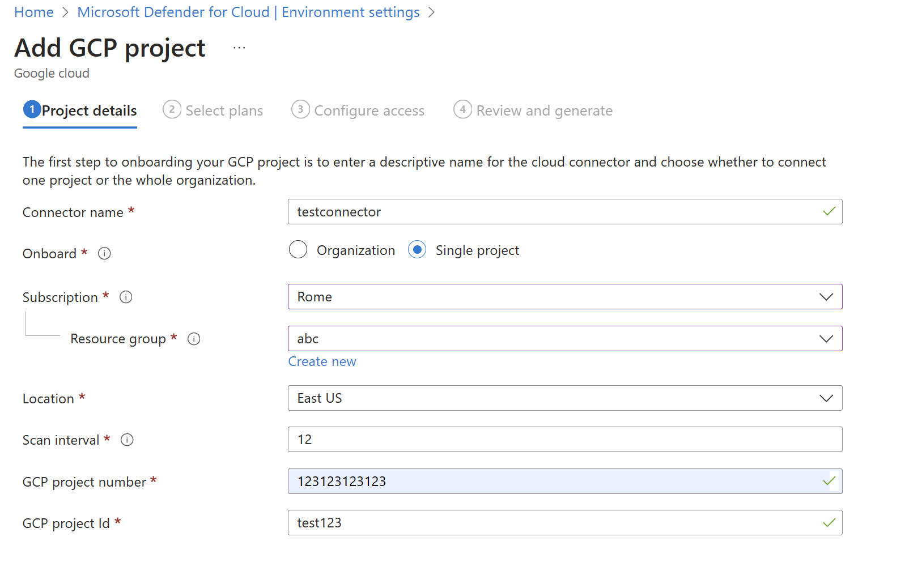Select the Single project radio button
Viewport: 922px width, 588px height.
417,250
